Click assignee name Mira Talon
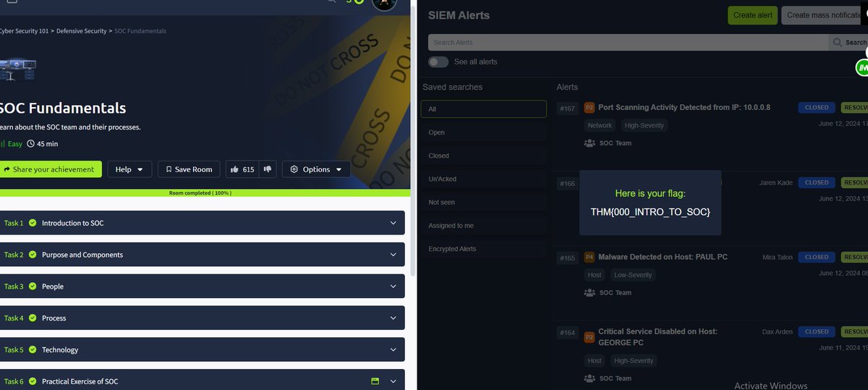The width and height of the screenshot is (868, 390). [778, 257]
